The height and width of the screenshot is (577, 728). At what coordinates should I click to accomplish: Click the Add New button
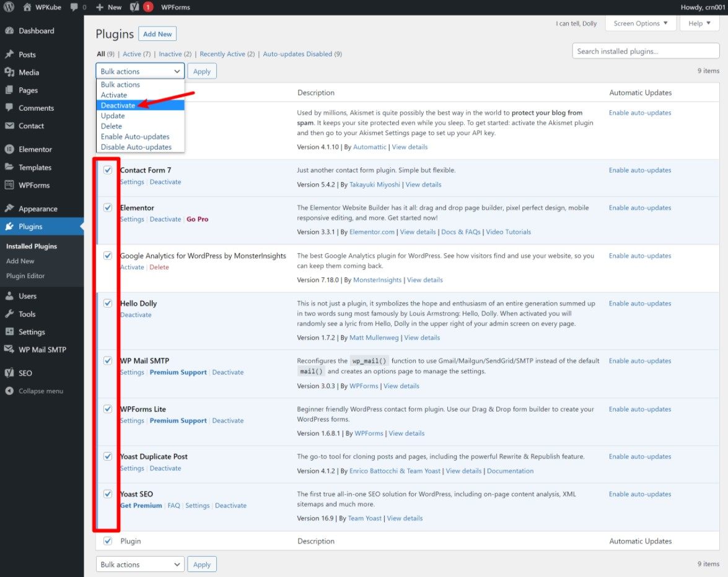coord(157,34)
